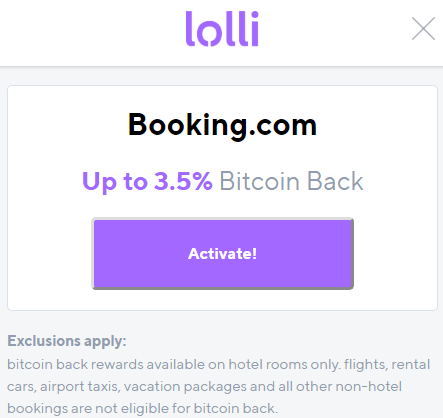This screenshot has width=443, height=418.
Task: Click the Booking.com merchant title
Action: pyautogui.click(x=222, y=125)
